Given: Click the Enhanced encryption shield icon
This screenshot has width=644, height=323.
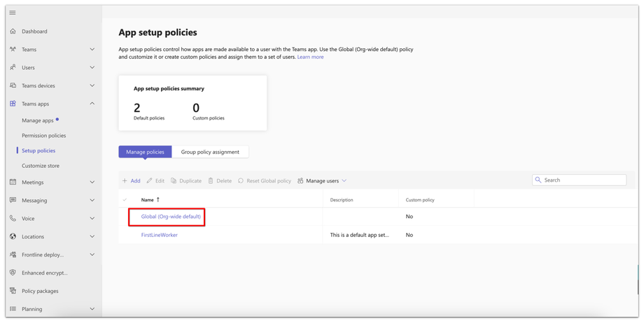Looking at the screenshot, I should 13,273.
